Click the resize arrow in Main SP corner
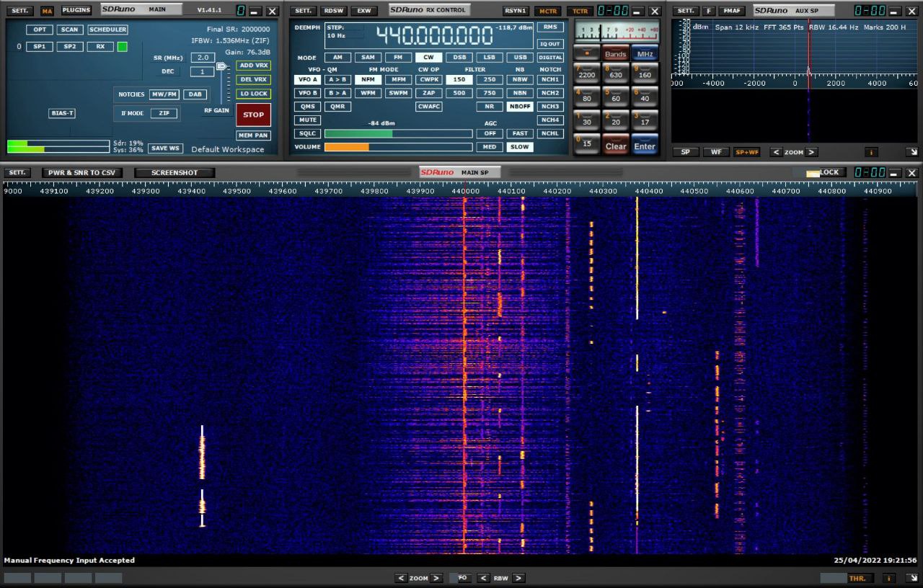923x588 pixels. (911, 578)
